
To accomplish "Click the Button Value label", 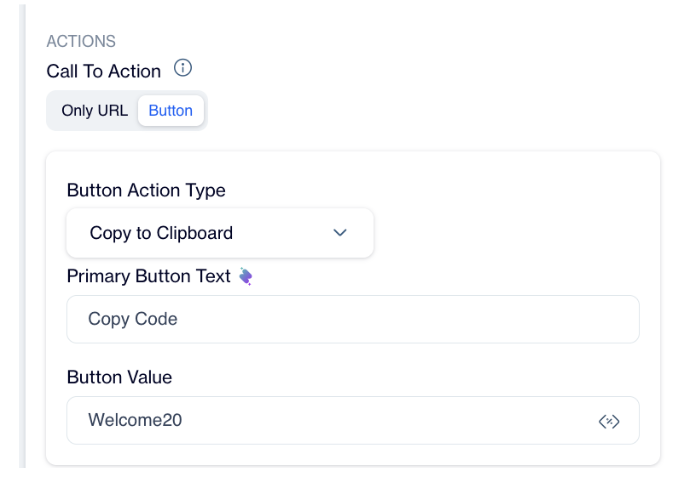I will (x=119, y=378).
